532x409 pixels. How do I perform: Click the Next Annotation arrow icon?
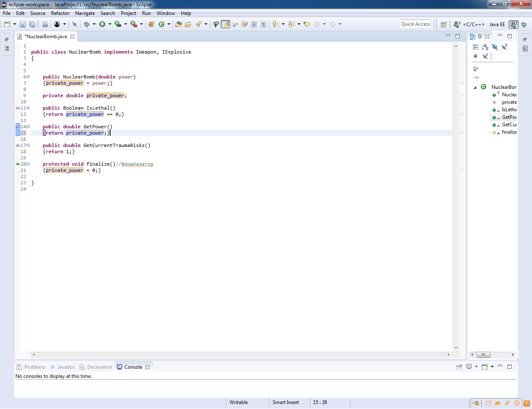[275, 24]
